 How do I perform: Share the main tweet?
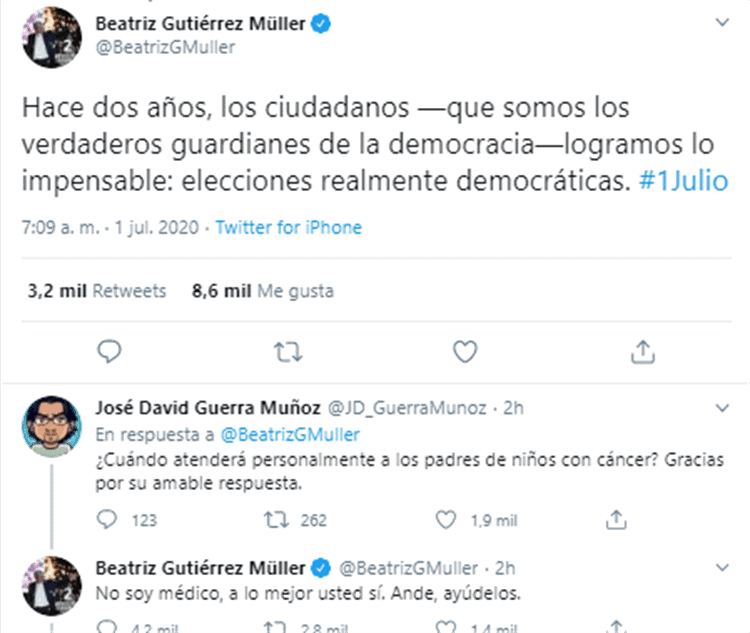point(643,351)
